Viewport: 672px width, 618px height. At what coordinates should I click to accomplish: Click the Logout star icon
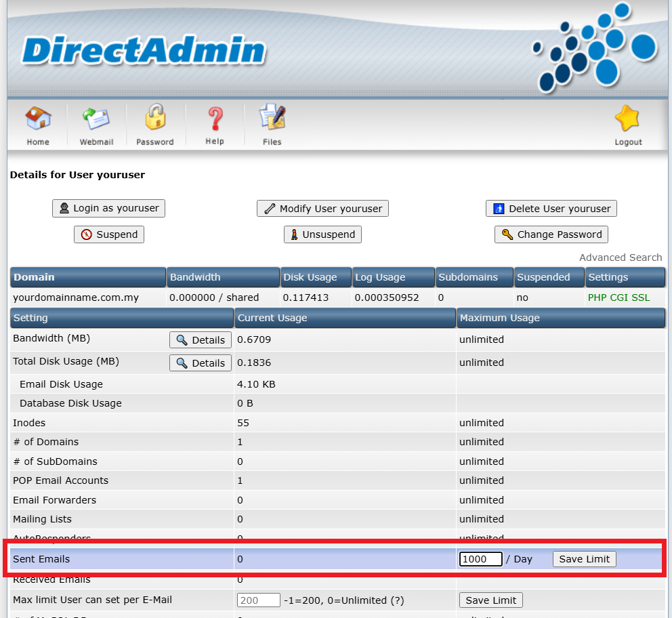pos(627,119)
